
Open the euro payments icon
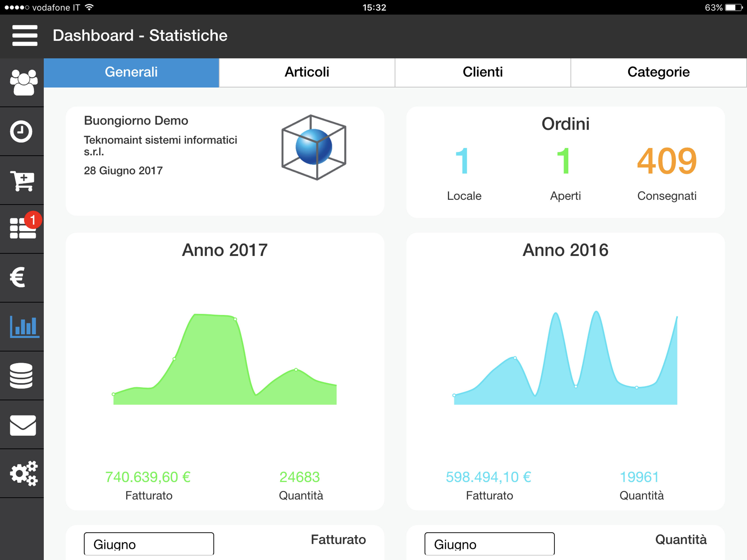coord(17,277)
